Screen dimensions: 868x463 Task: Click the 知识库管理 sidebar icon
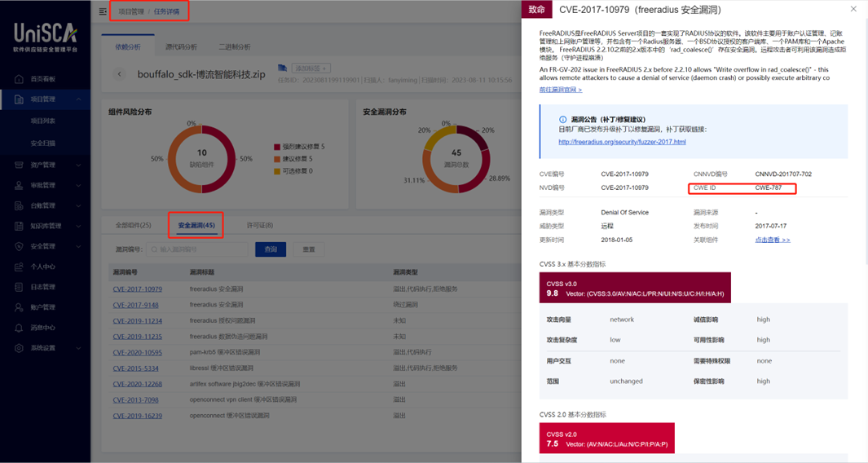(19, 226)
